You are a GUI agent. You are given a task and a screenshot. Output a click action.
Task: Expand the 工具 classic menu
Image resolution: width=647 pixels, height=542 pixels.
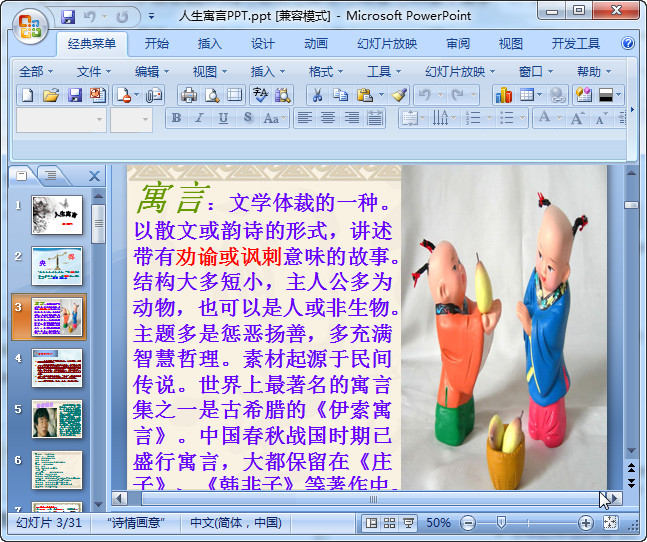pyautogui.click(x=384, y=72)
